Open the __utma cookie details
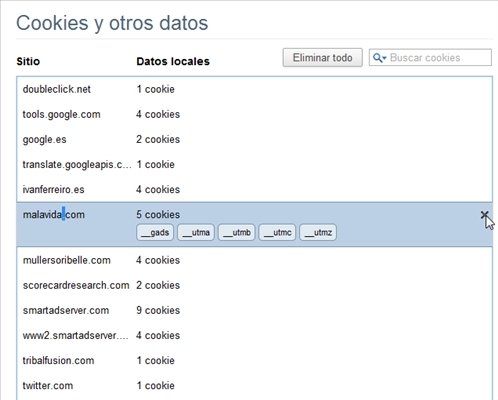498x400 pixels. 196,232
